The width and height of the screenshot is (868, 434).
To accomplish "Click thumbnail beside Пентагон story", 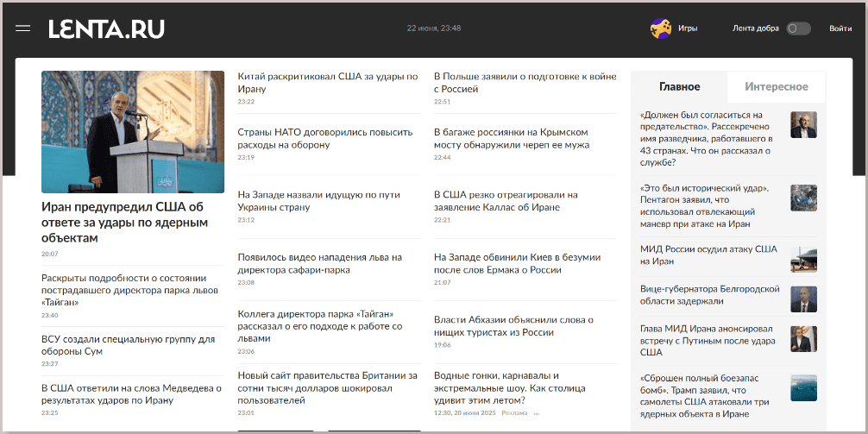I will (803, 198).
